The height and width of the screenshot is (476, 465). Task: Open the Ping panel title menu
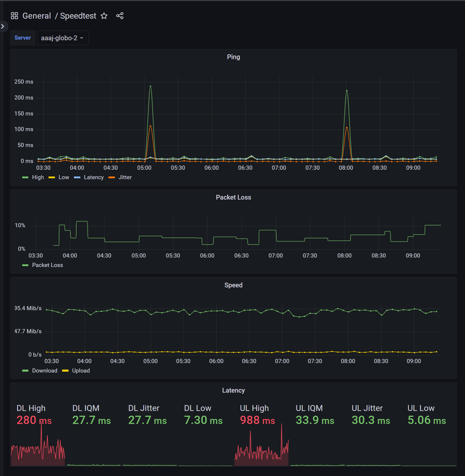coord(233,57)
